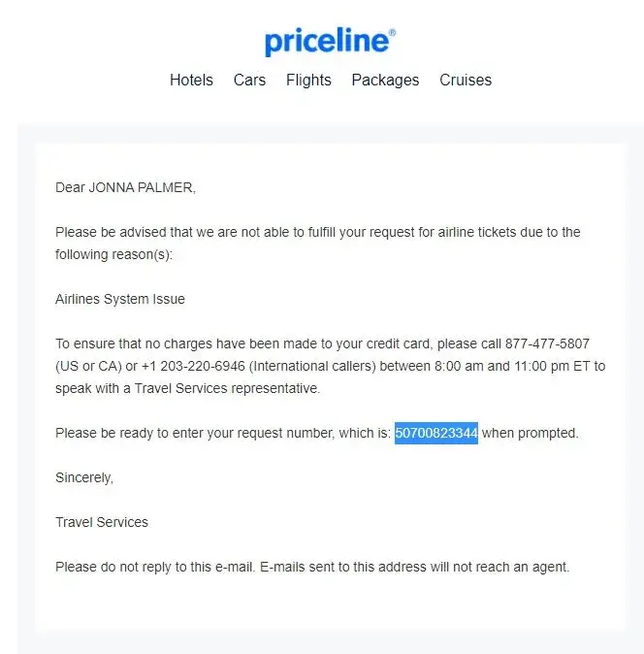Click the 'Travel Services' signature line
Screen dimensions: 644x654
102,522
